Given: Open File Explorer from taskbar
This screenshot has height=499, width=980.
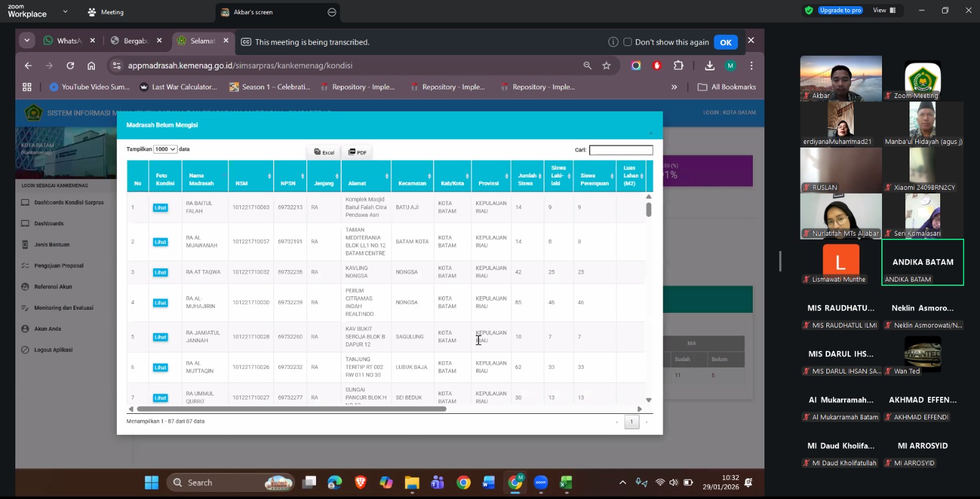Looking at the screenshot, I should tap(412, 483).
